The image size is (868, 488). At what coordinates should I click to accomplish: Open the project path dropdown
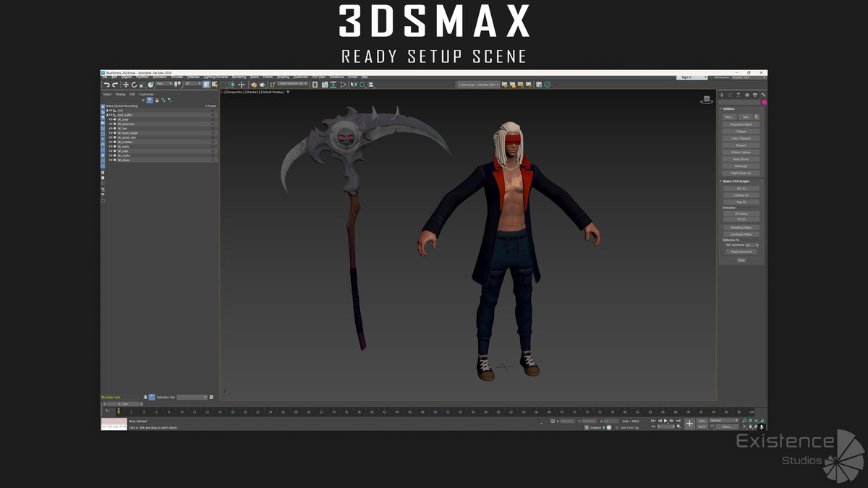477,85
